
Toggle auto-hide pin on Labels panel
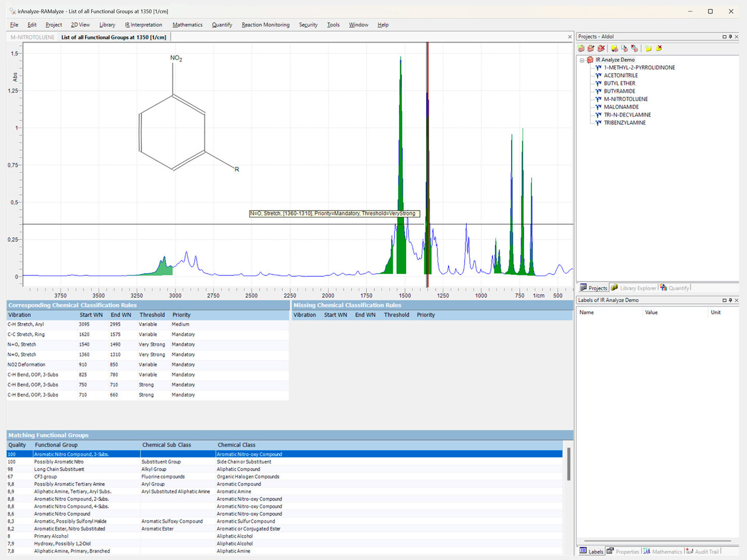pos(730,300)
